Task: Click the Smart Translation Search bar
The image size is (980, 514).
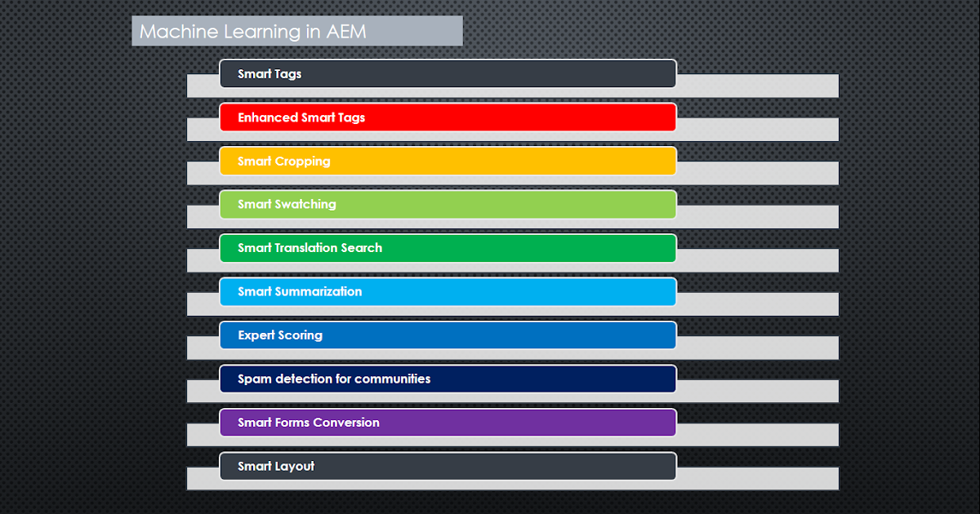Action: click(448, 248)
